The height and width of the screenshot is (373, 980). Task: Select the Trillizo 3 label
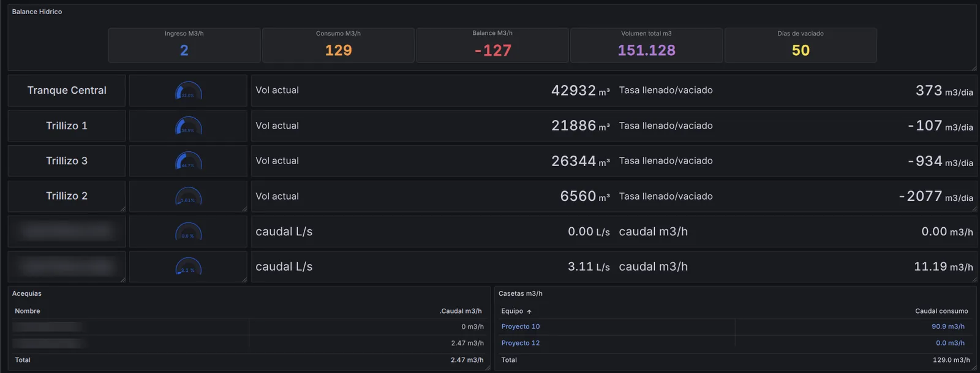[67, 160]
